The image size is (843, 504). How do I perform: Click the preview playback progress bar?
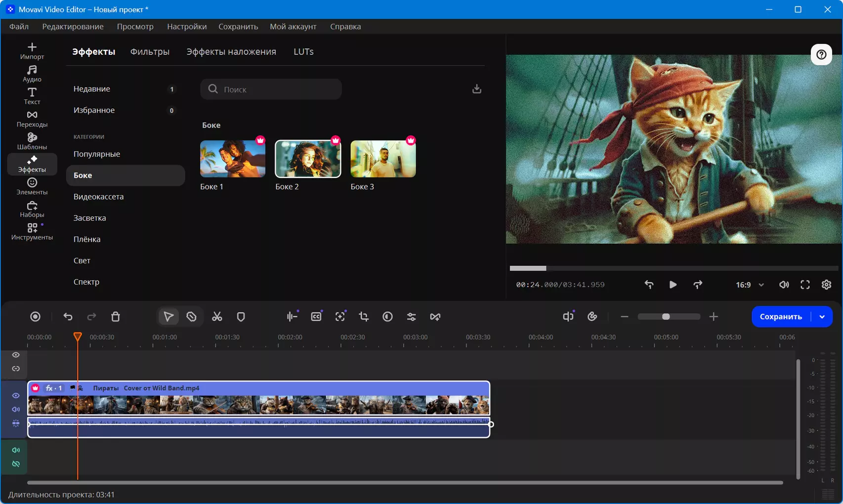674,268
